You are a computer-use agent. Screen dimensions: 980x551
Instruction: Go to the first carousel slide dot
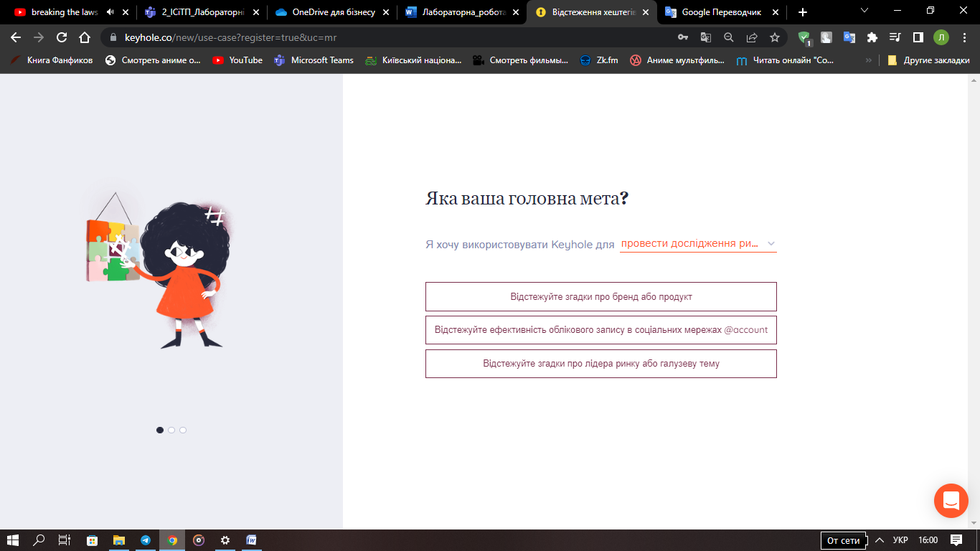click(x=160, y=430)
